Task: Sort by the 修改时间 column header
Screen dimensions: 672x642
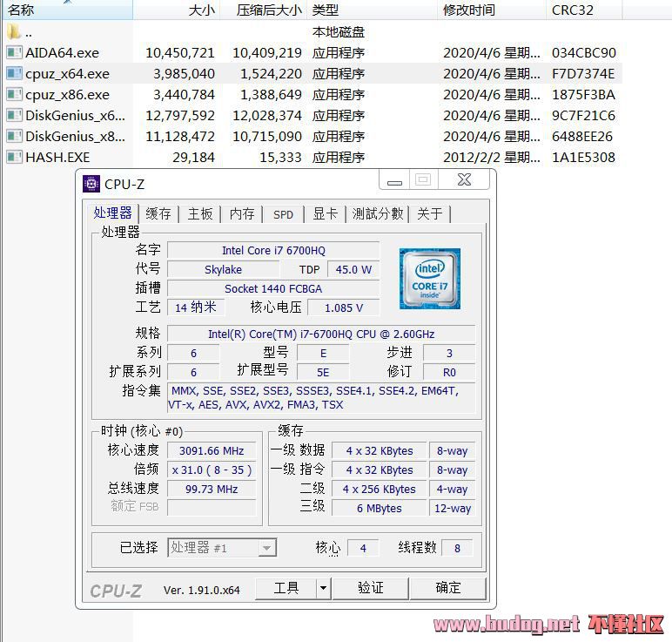Action: click(x=492, y=10)
